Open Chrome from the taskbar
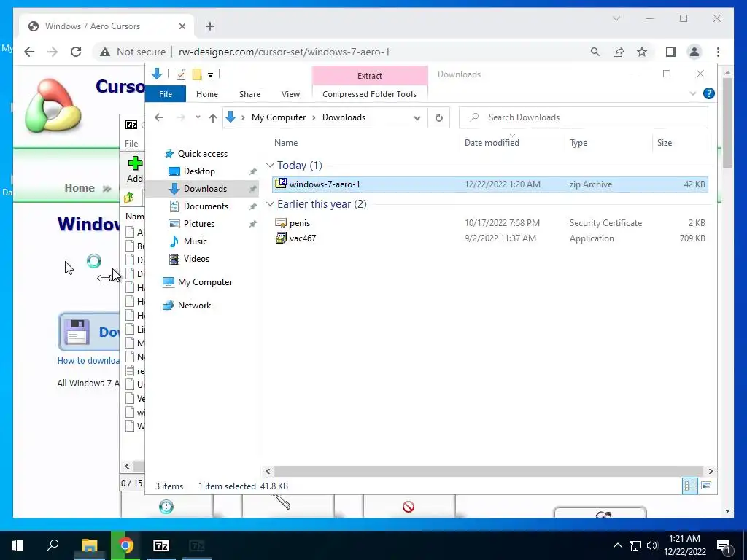The width and height of the screenshot is (747, 560). click(125, 545)
